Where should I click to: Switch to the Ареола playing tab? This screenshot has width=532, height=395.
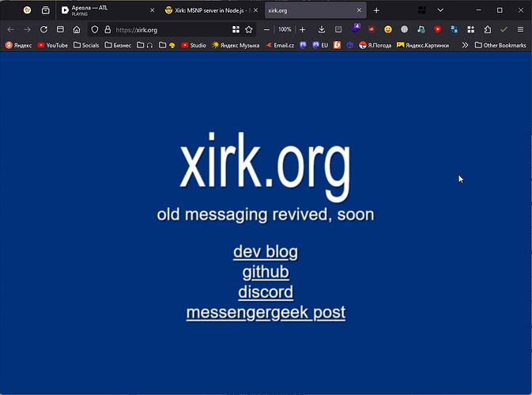pyautogui.click(x=103, y=10)
